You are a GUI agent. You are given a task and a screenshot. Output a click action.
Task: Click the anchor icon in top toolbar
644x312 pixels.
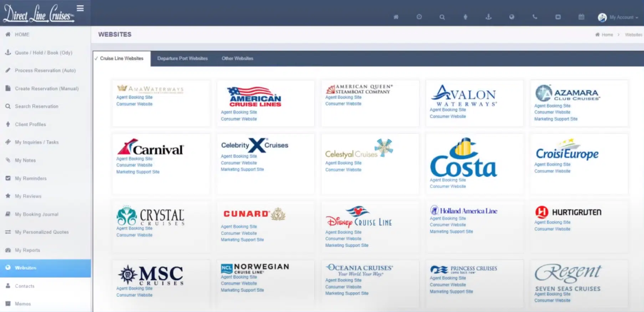489,17
